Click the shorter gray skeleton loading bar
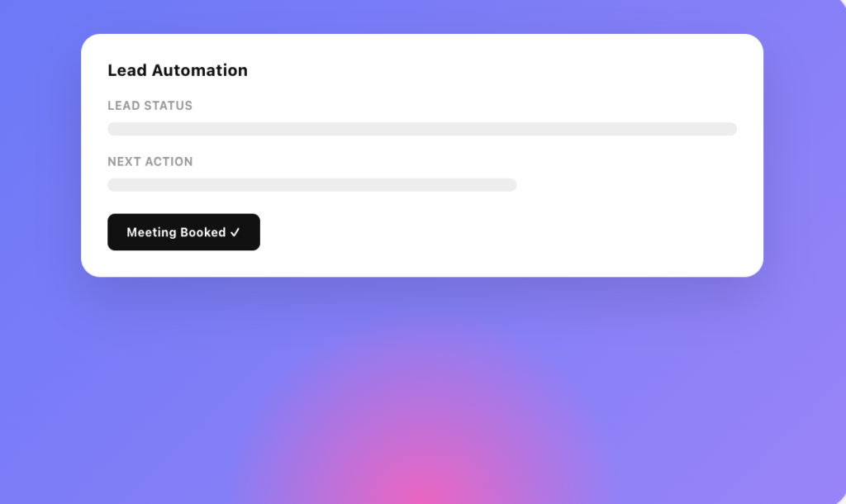 (311, 185)
